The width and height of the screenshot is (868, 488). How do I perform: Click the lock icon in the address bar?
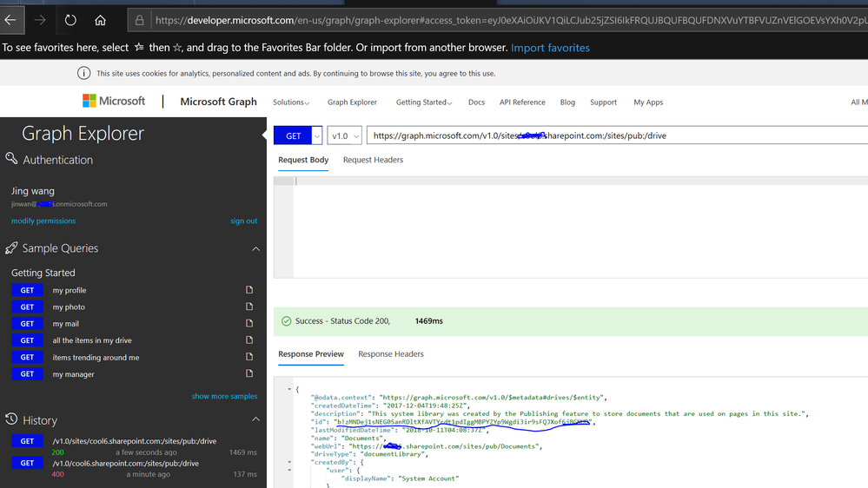pos(140,21)
